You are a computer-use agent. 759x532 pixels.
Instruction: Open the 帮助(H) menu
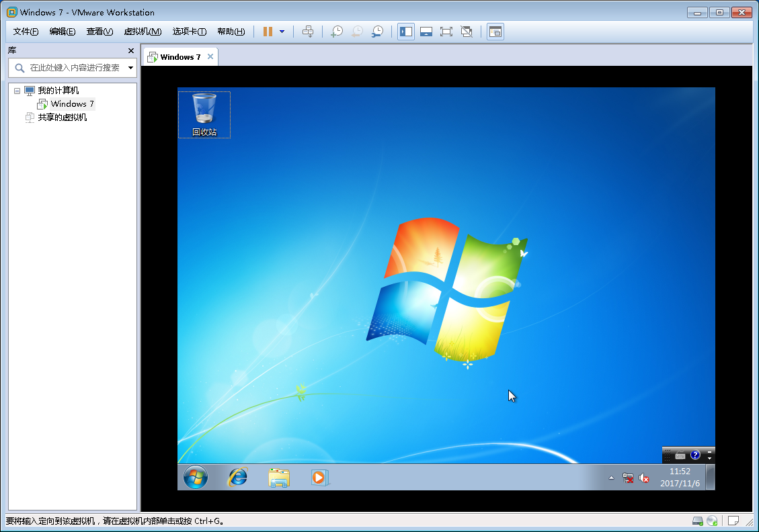[231, 32]
